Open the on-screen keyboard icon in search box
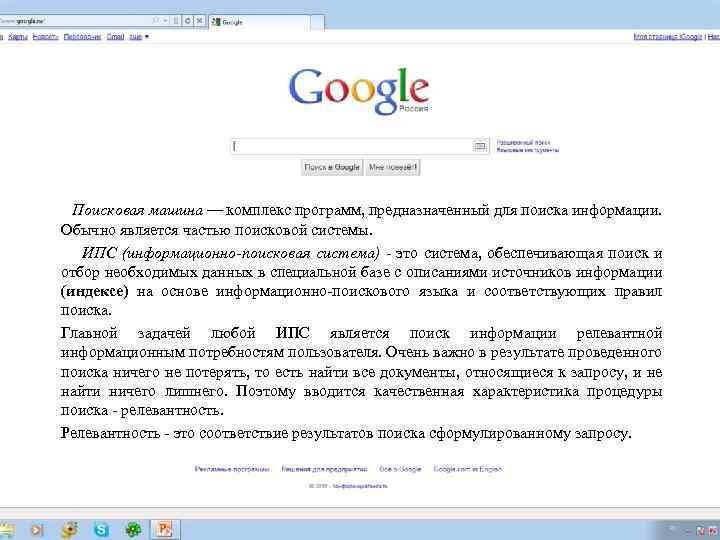The width and height of the screenshot is (720, 540). (x=479, y=146)
